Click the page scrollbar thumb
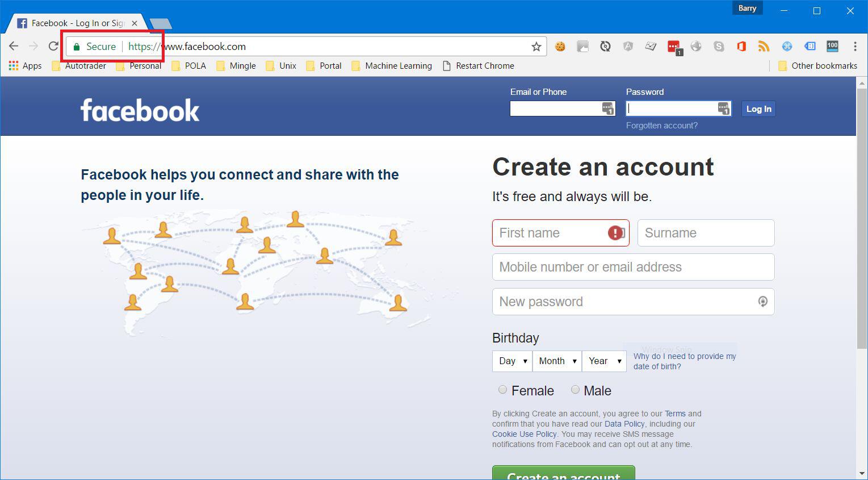Viewport: 868px width, 480px height. [862, 219]
